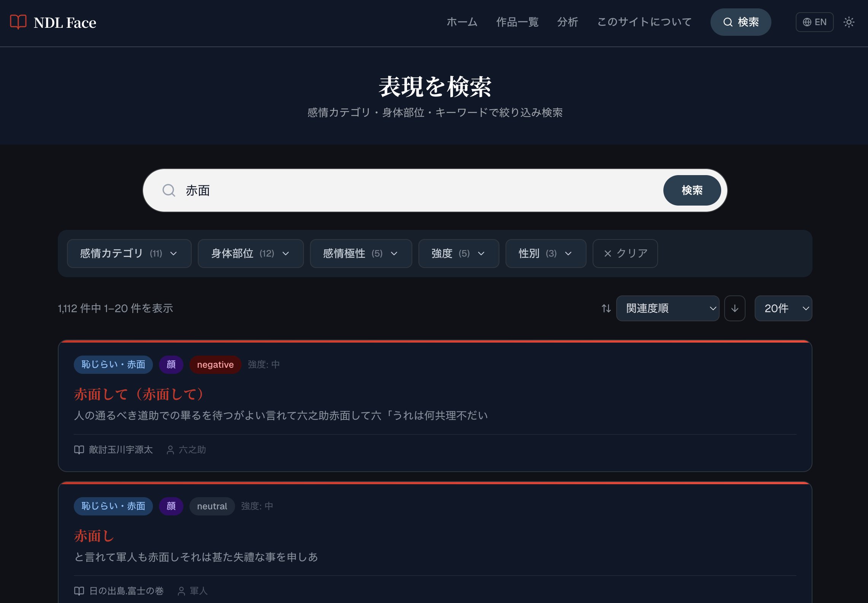868x603 pixels.
Task: Select the character name 六之助
Action: (x=192, y=450)
